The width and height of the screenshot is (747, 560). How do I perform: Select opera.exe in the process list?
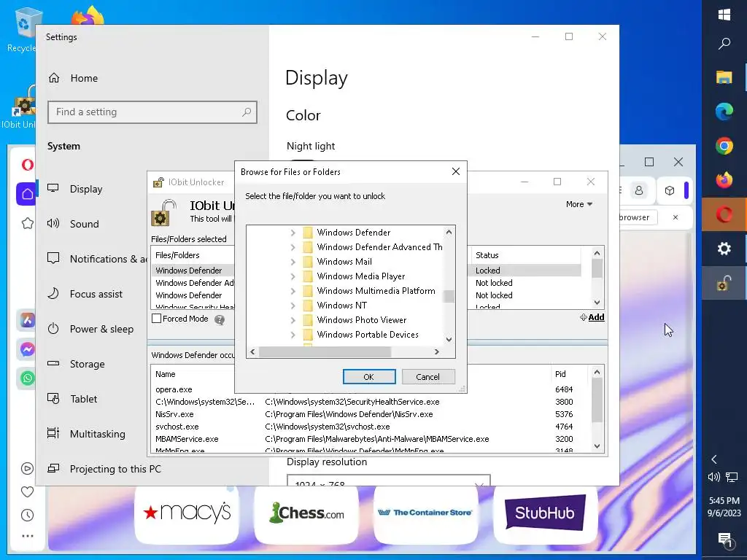(174, 389)
